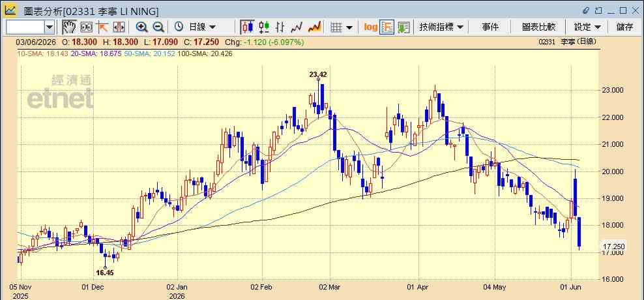This screenshot has height=300, width=644.
Task: Toggle the legend info display icon
Action: point(387,27)
